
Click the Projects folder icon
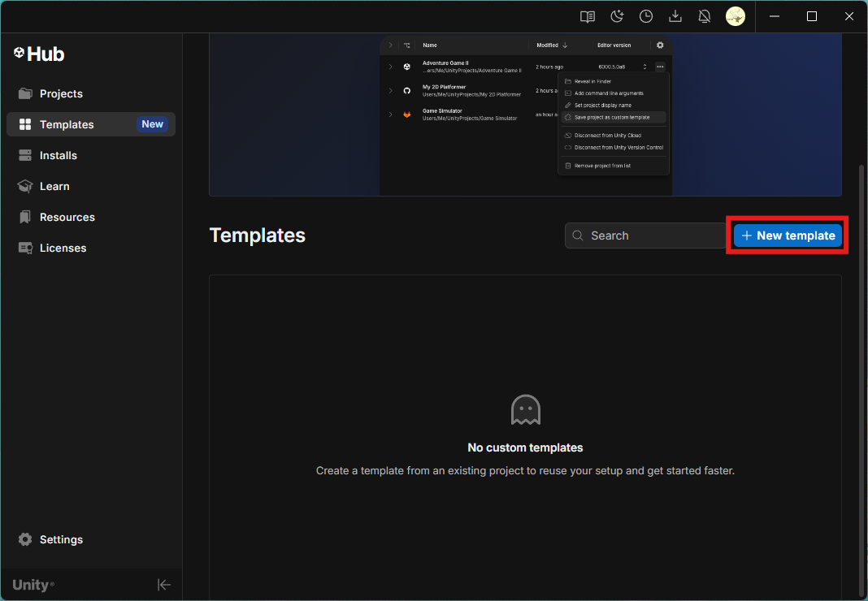coord(25,93)
